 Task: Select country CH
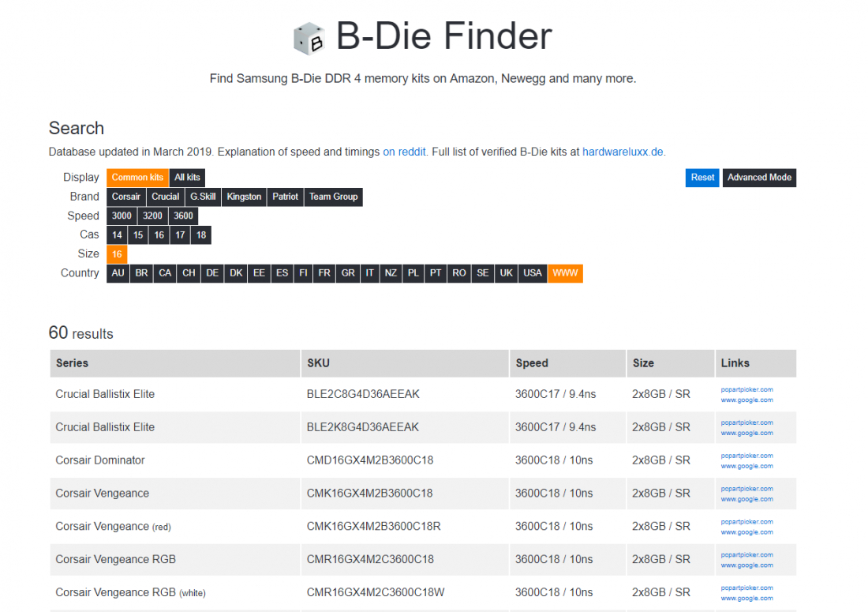pyautogui.click(x=189, y=273)
